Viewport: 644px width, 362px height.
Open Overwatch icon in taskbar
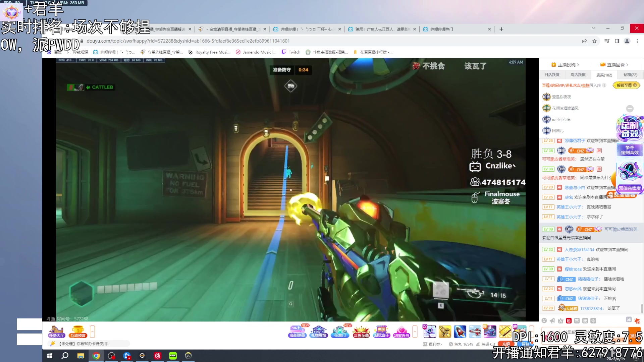[x=188, y=356]
